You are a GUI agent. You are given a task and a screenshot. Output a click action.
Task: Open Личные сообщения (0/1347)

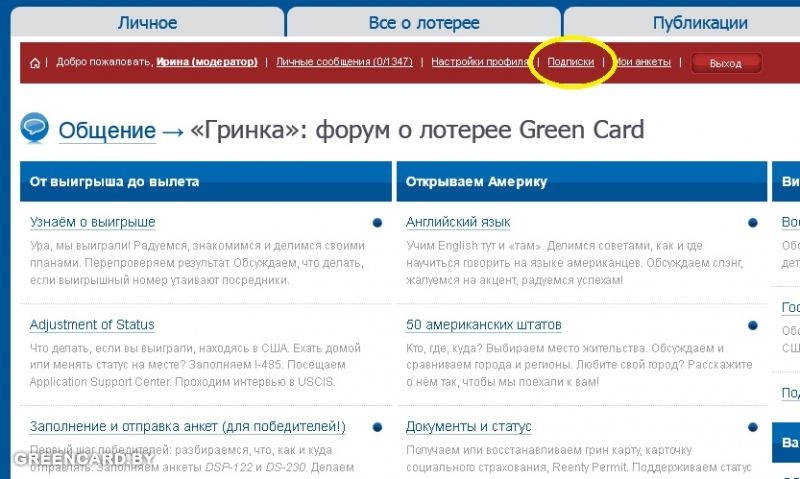pos(344,62)
